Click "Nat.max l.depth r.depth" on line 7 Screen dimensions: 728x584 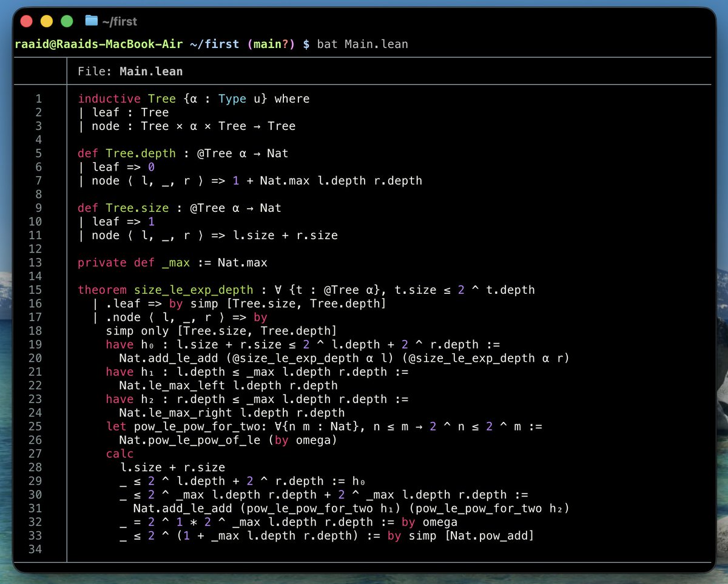pos(342,181)
